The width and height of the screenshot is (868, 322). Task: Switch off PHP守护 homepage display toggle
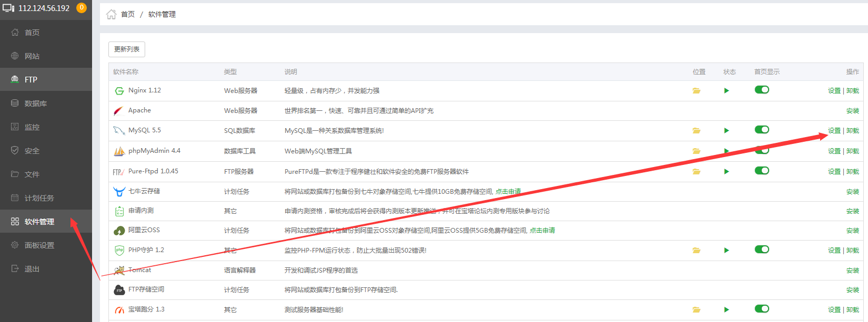coord(762,250)
